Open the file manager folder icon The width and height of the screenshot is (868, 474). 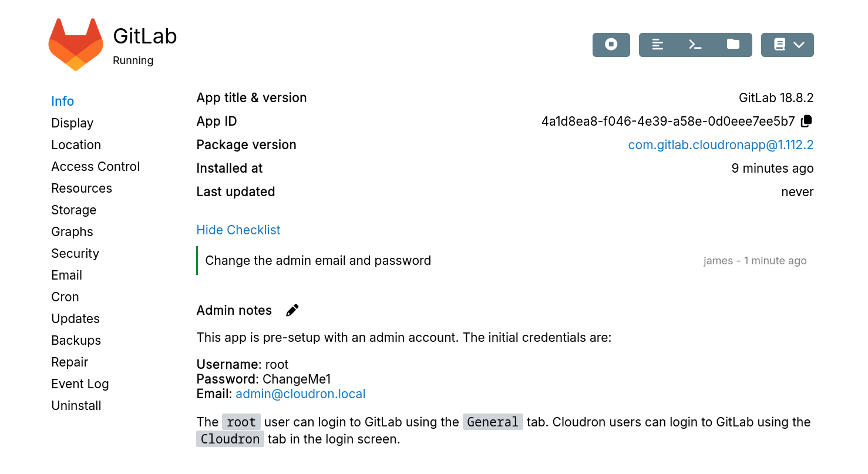pyautogui.click(x=733, y=45)
